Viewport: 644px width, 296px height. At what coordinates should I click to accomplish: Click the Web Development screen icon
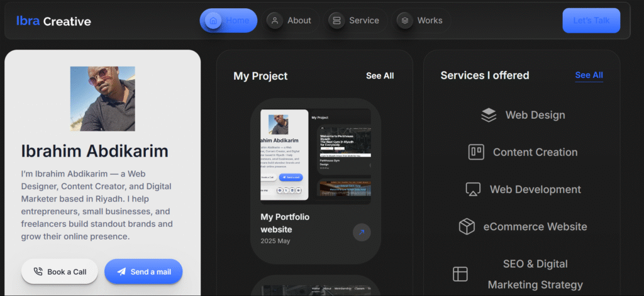point(473,189)
